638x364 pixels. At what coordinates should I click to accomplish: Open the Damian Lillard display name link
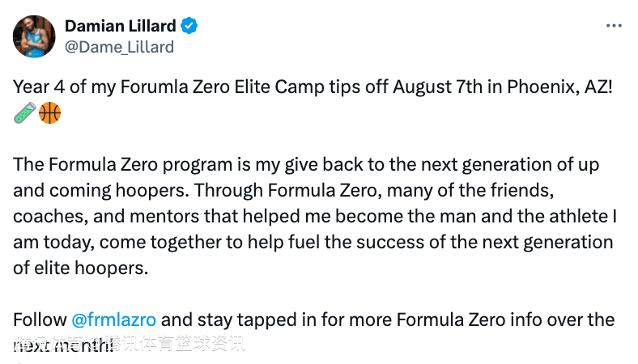(x=121, y=26)
